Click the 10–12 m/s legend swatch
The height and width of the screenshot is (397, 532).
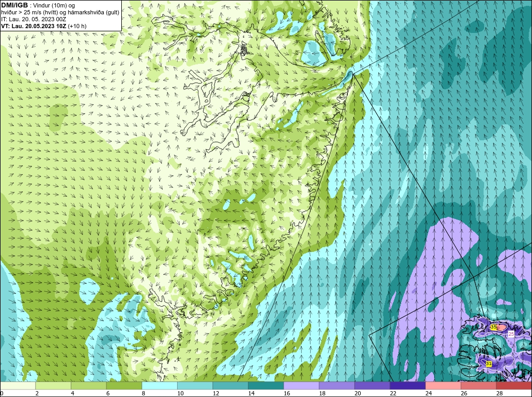tap(195, 386)
